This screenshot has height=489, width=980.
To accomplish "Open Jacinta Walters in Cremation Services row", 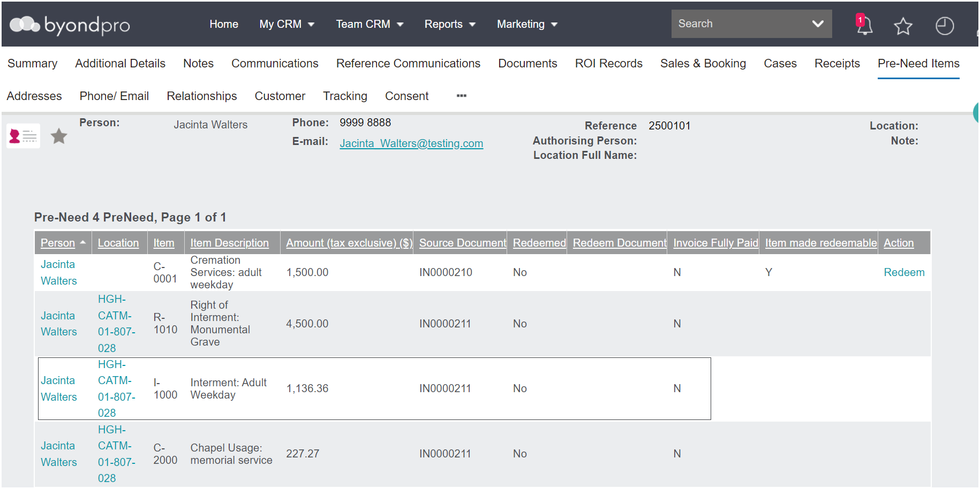I will pos(59,272).
